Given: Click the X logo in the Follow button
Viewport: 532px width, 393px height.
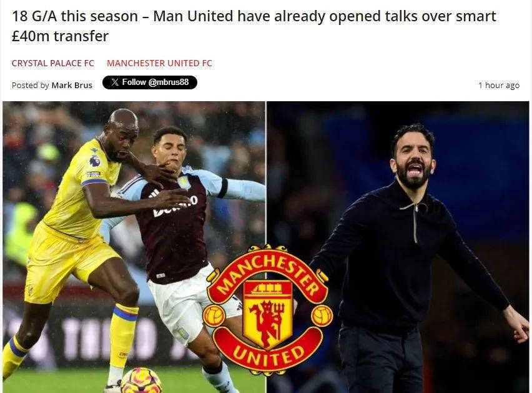Looking at the screenshot, I should [x=115, y=82].
